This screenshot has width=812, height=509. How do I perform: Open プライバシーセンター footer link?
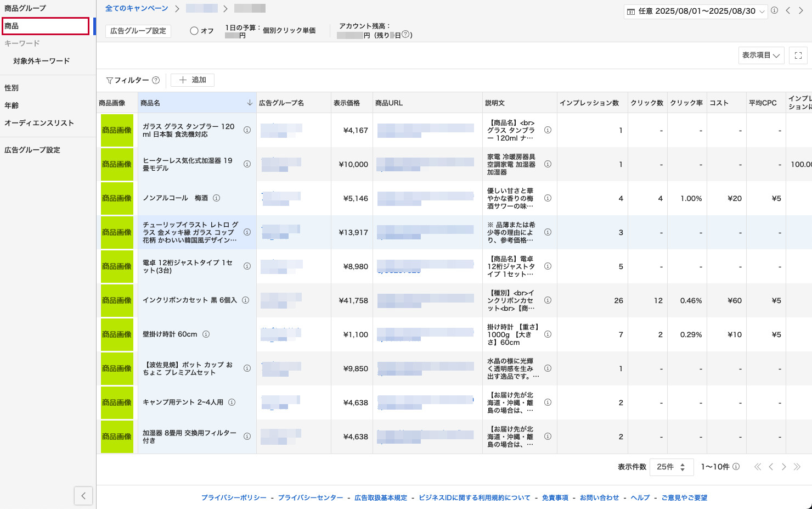pyautogui.click(x=311, y=497)
